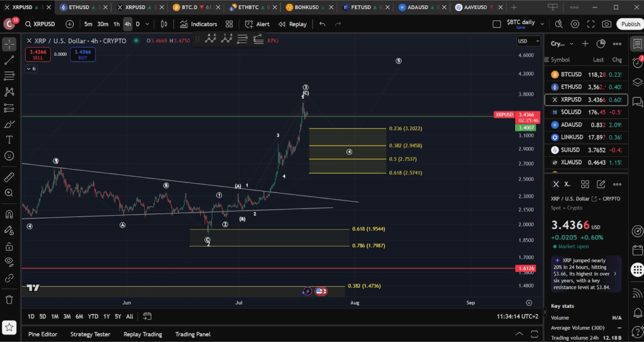Click the BUY 3.4366 button

tap(82, 55)
